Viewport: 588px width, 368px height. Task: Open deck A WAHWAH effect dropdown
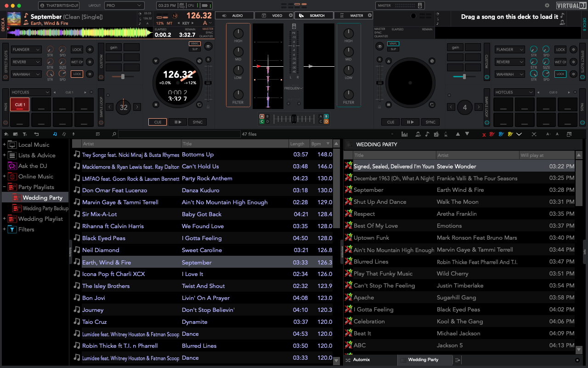click(x=26, y=74)
